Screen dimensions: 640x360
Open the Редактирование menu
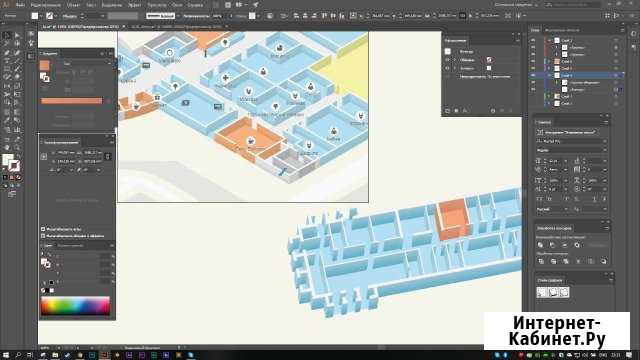pyautogui.click(x=46, y=5)
